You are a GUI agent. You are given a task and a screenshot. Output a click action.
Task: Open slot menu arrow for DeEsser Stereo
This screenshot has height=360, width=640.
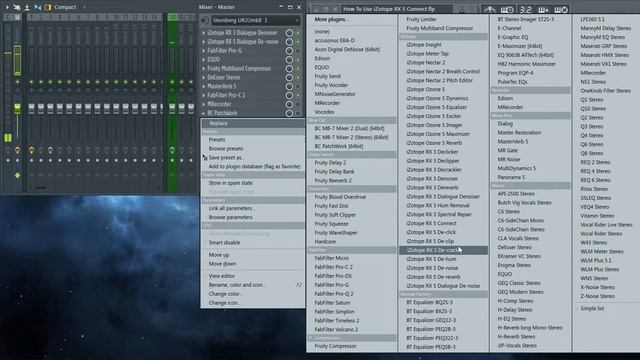[x=204, y=78]
